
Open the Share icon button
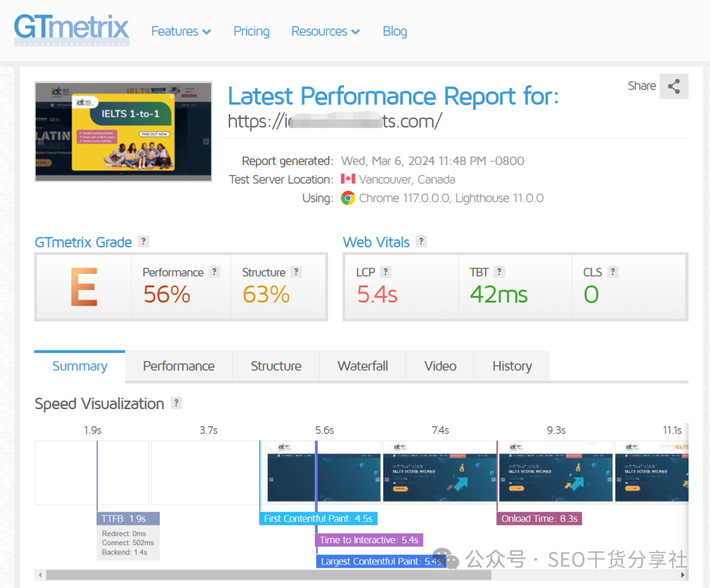click(x=674, y=86)
